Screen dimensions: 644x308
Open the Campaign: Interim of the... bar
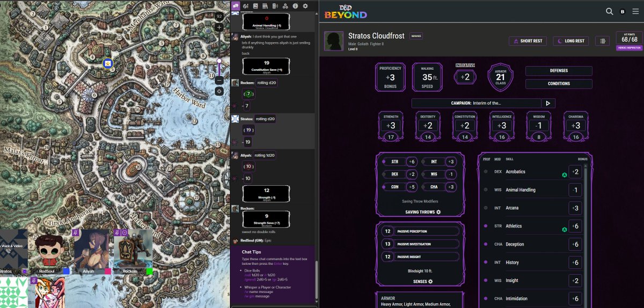(x=476, y=103)
